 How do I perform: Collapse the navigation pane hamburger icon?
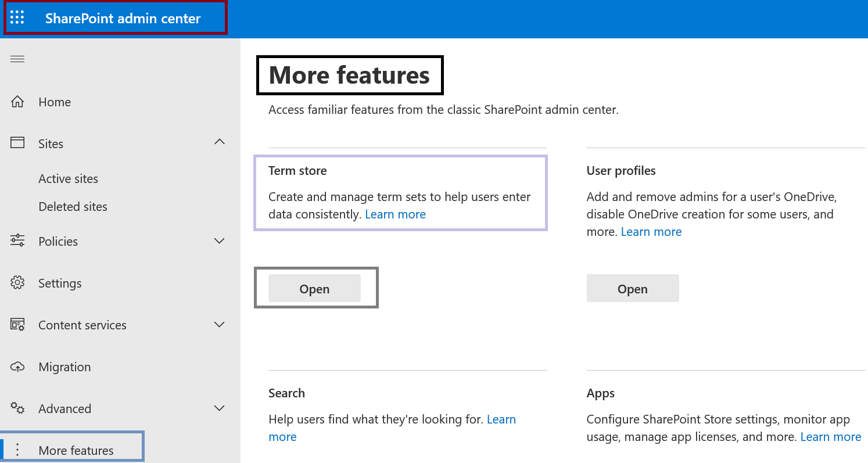(x=17, y=59)
